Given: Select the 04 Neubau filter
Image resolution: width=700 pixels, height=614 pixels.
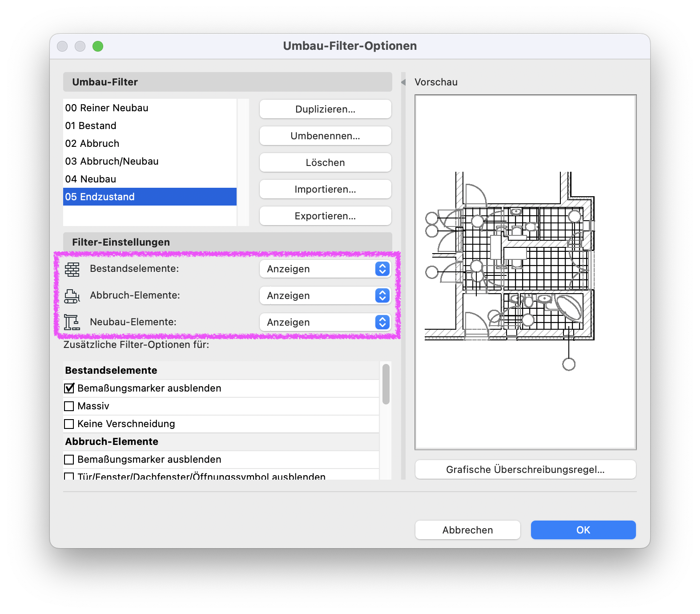Looking at the screenshot, I should click(150, 179).
